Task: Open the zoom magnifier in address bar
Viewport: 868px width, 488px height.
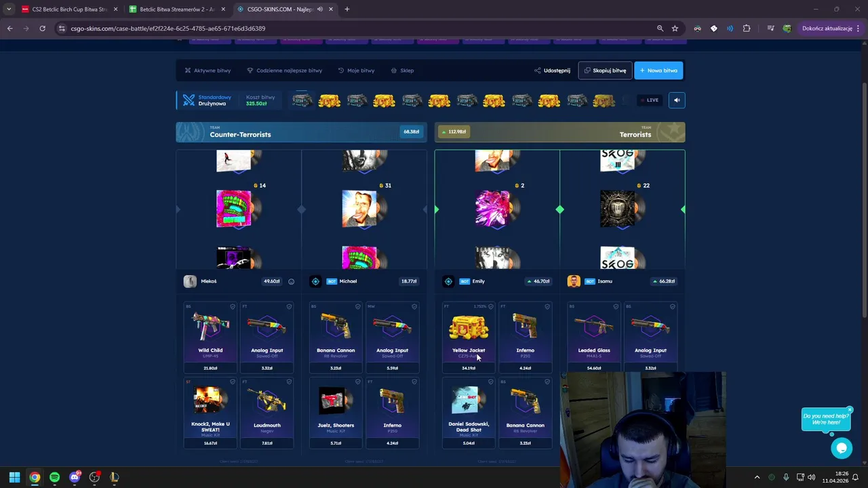Action: tap(660, 28)
